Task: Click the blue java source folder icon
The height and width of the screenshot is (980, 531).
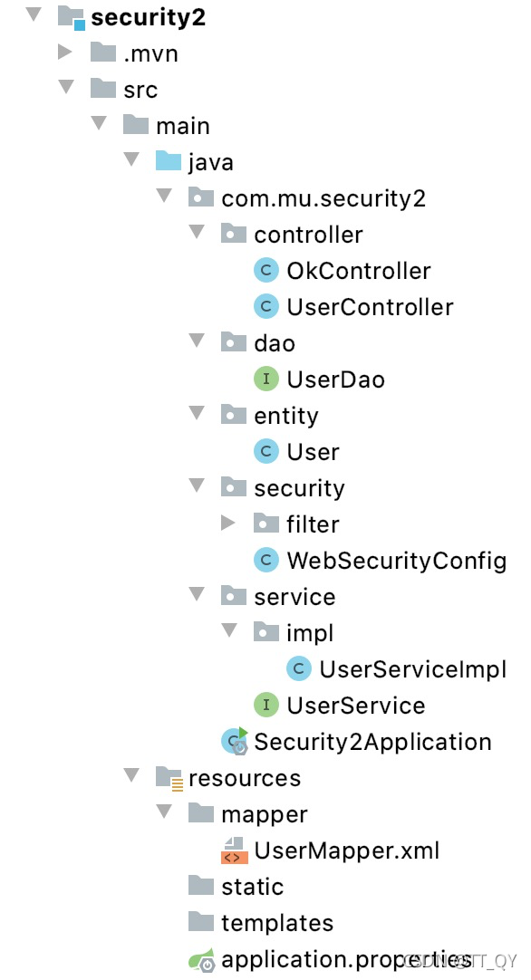Action: click(x=169, y=161)
